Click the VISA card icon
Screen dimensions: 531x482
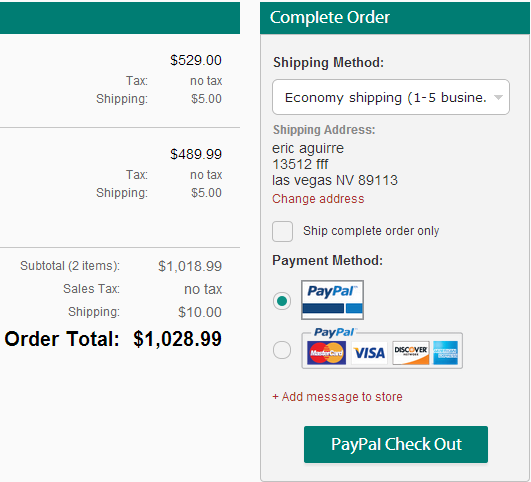[x=369, y=353]
